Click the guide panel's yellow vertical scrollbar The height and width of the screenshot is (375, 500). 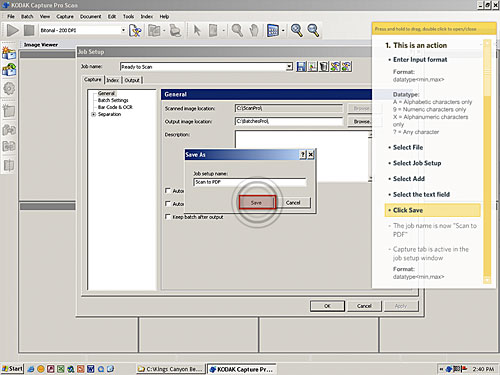(x=487, y=162)
